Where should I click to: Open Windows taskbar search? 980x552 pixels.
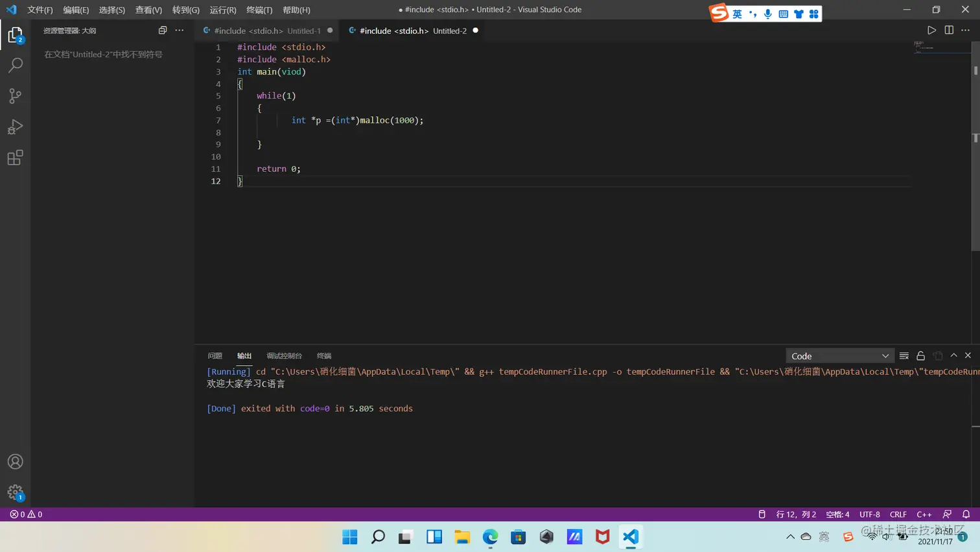[x=378, y=537]
